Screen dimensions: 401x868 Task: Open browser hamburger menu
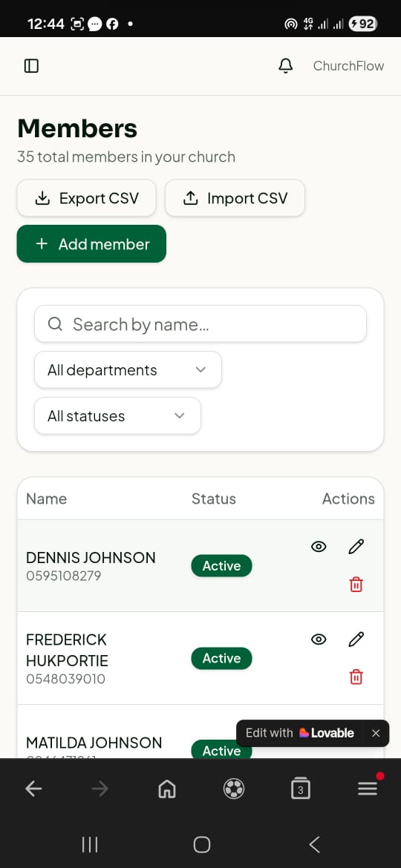click(368, 788)
